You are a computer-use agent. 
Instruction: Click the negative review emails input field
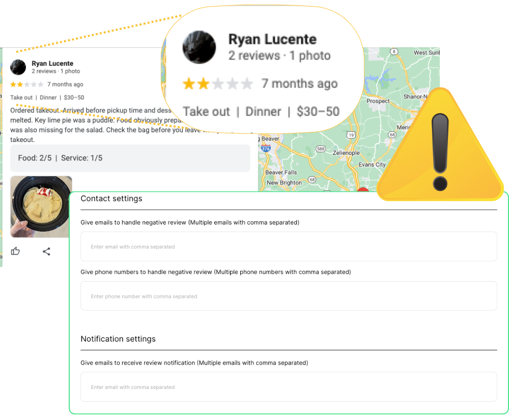tap(289, 246)
